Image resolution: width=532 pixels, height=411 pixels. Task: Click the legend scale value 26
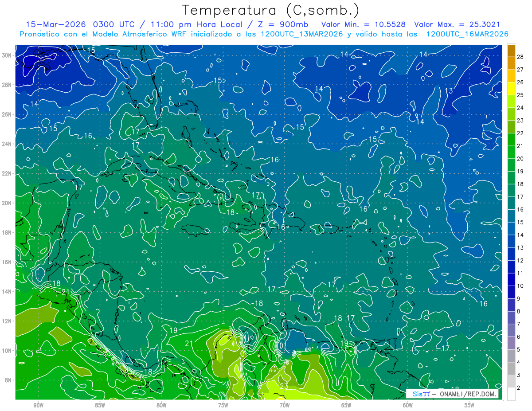point(520,82)
